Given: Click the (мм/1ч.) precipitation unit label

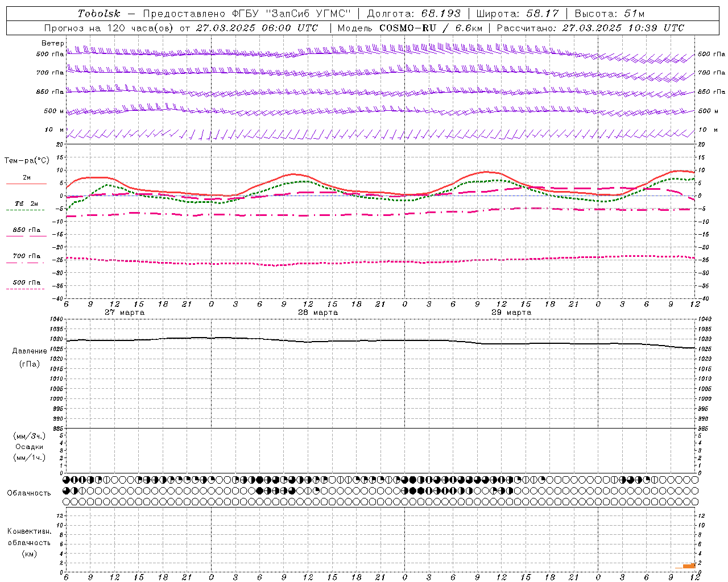Looking at the screenshot, I should coord(30,458).
